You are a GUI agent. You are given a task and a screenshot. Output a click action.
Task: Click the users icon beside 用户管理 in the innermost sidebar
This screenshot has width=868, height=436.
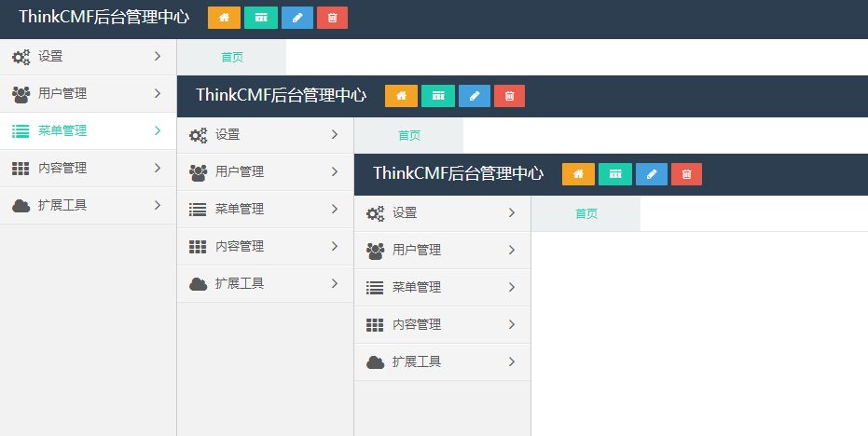376,252
